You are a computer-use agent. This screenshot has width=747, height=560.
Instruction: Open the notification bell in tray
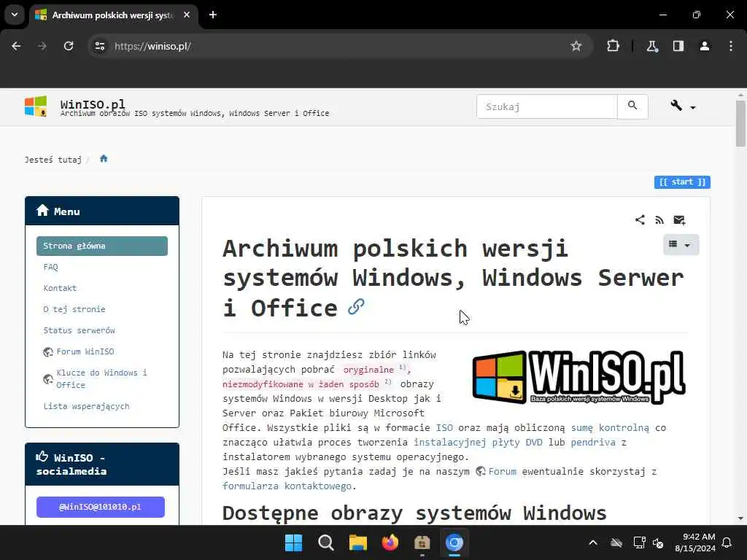(727, 542)
